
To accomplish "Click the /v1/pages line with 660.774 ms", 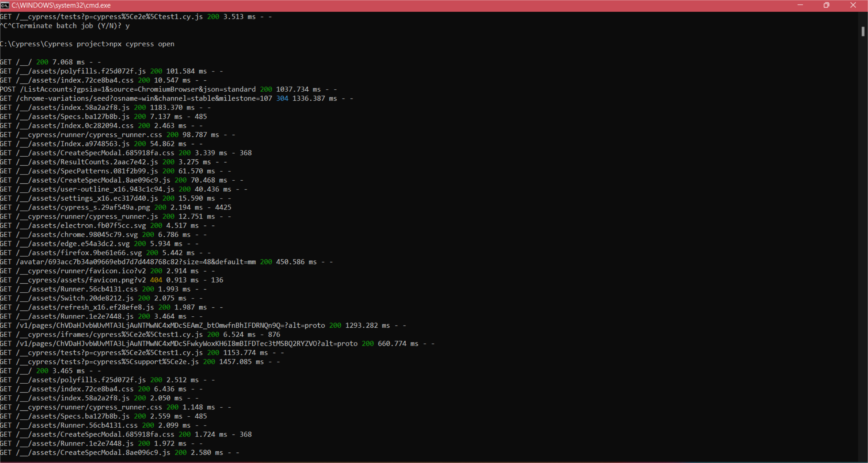I will point(217,343).
